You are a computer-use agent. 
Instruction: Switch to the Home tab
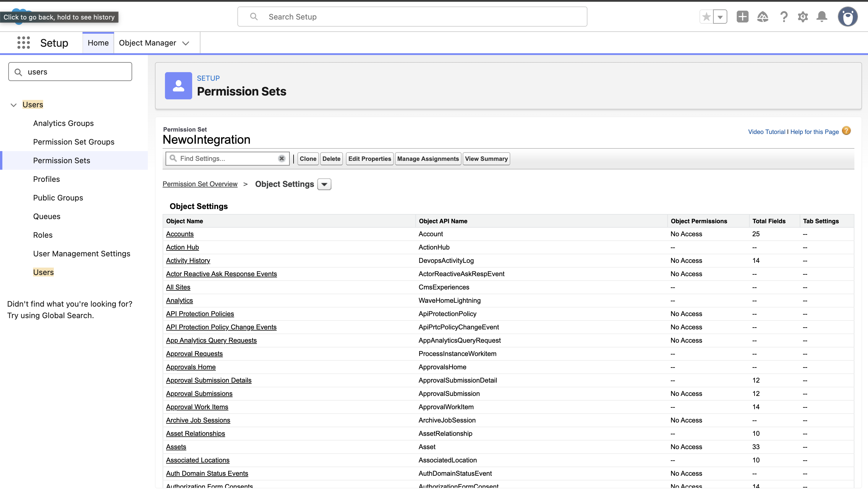tap(98, 43)
